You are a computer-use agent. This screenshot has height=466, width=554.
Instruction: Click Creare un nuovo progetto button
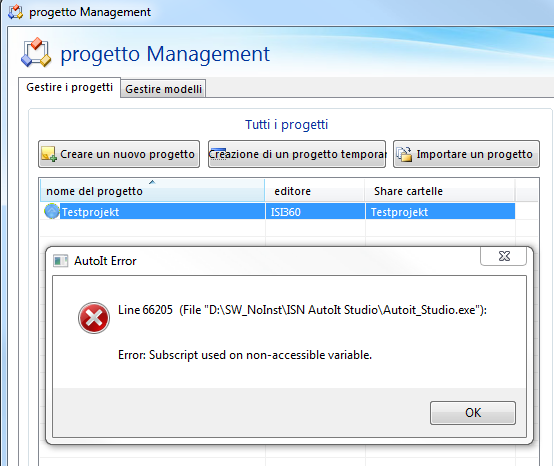pyautogui.click(x=119, y=154)
